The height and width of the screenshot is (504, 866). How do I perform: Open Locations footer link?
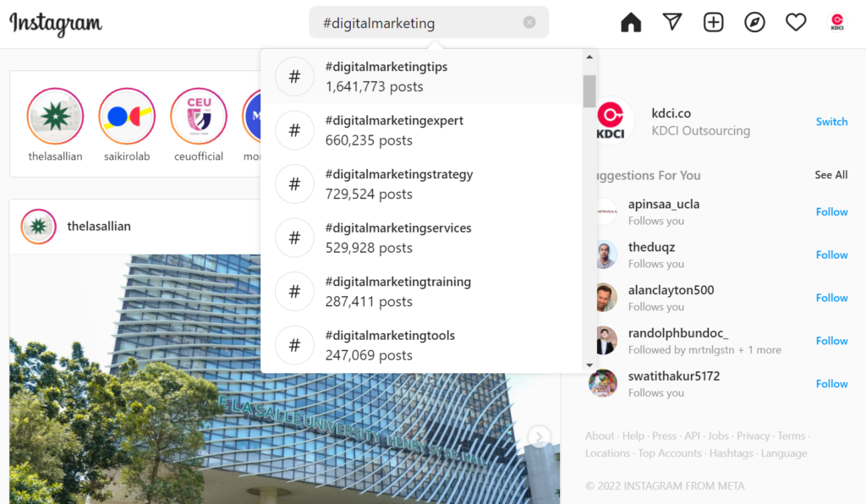click(x=607, y=453)
